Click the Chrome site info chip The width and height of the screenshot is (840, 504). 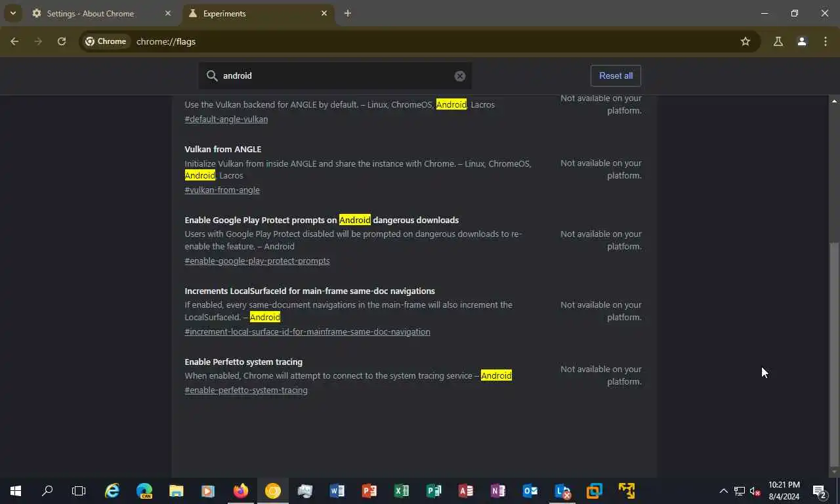tap(105, 41)
